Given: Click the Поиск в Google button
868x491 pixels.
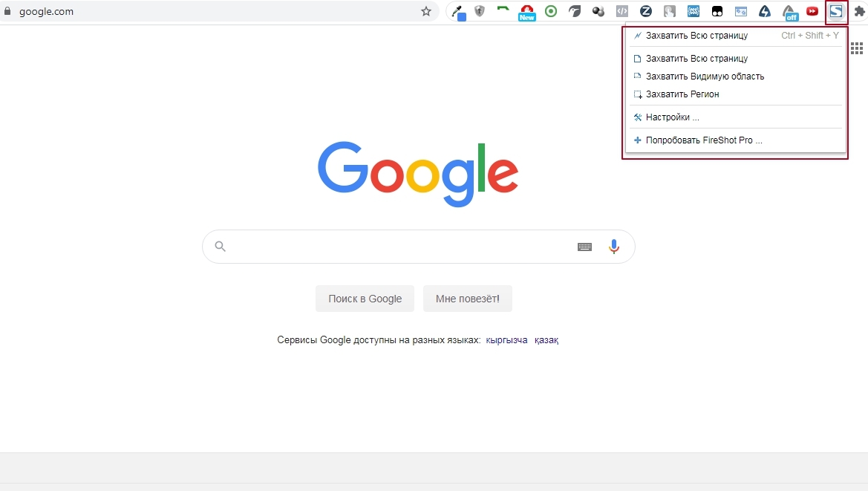Looking at the screenshot, I should click(x=365, y=299).
